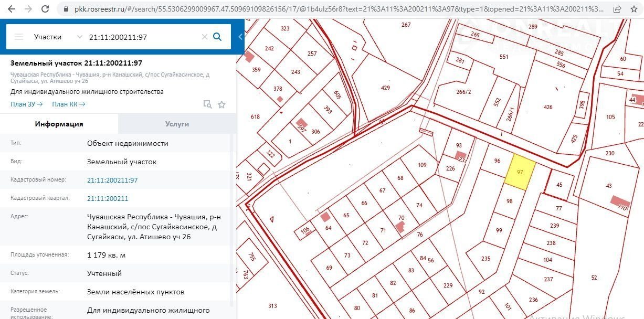
Task: Switch to the Услуги tab
Action: tap(177, 124)
